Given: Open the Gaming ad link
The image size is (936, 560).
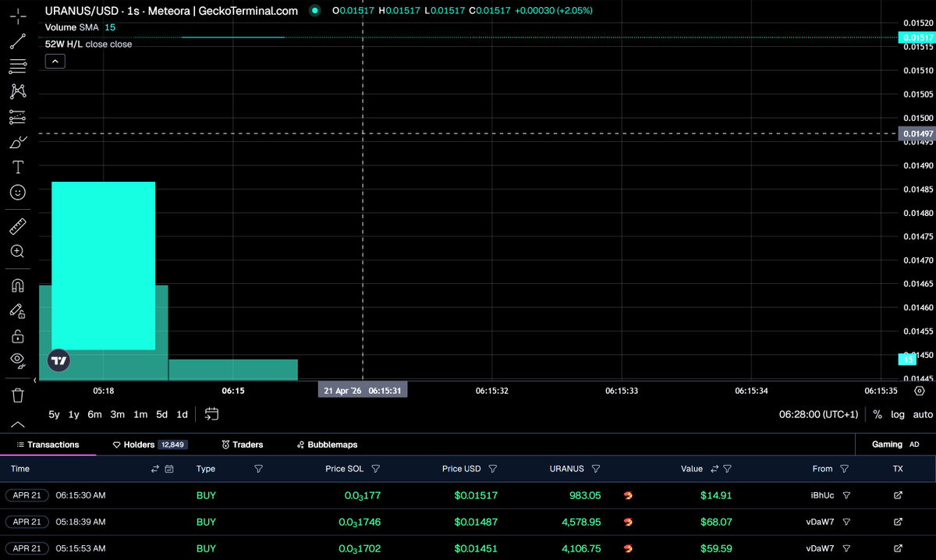Looking at the screenshot, I should (x=895, y=445).
